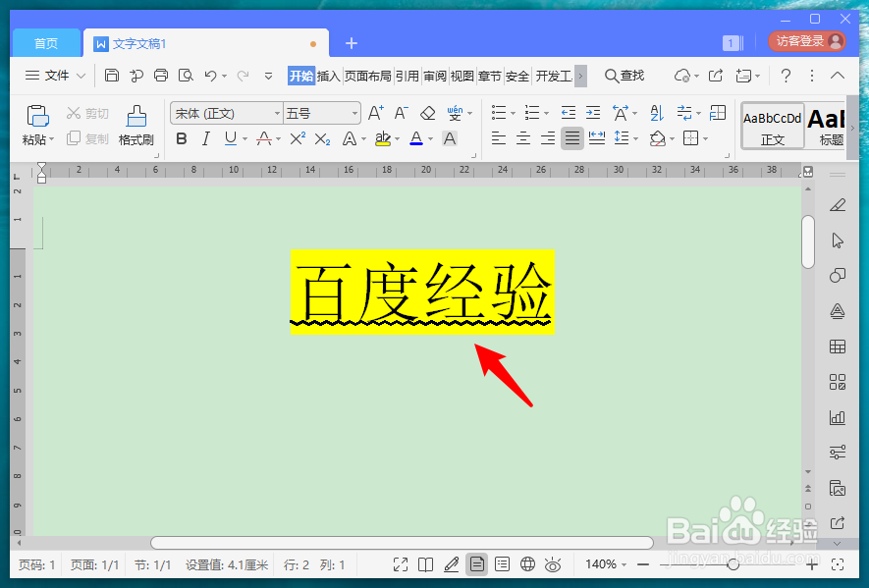Toggle Superscript X² formatting

[298, 138]
